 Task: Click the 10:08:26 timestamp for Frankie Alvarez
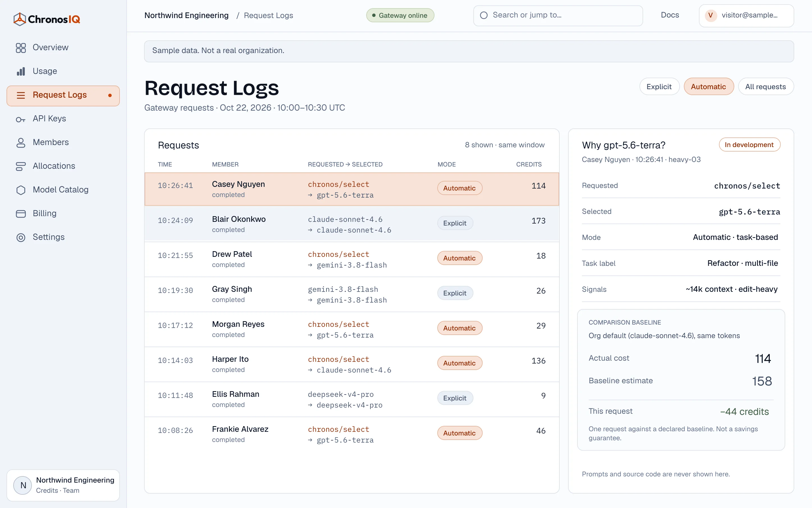(175, 431)
